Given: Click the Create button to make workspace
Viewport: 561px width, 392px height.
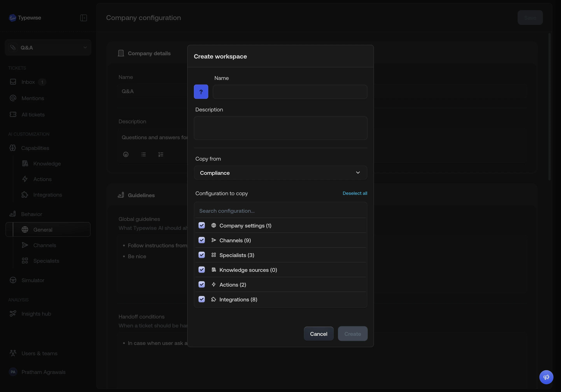Looking at the screenshot, I should [x=353, y=334].
